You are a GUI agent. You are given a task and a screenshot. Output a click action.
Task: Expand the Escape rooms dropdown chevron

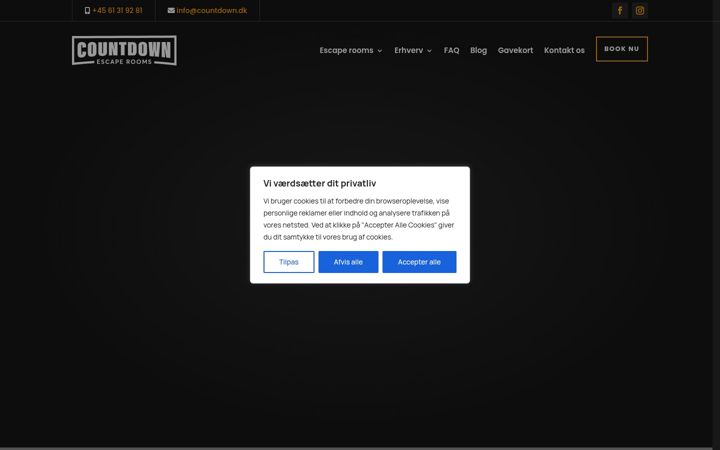coord(380,51)
